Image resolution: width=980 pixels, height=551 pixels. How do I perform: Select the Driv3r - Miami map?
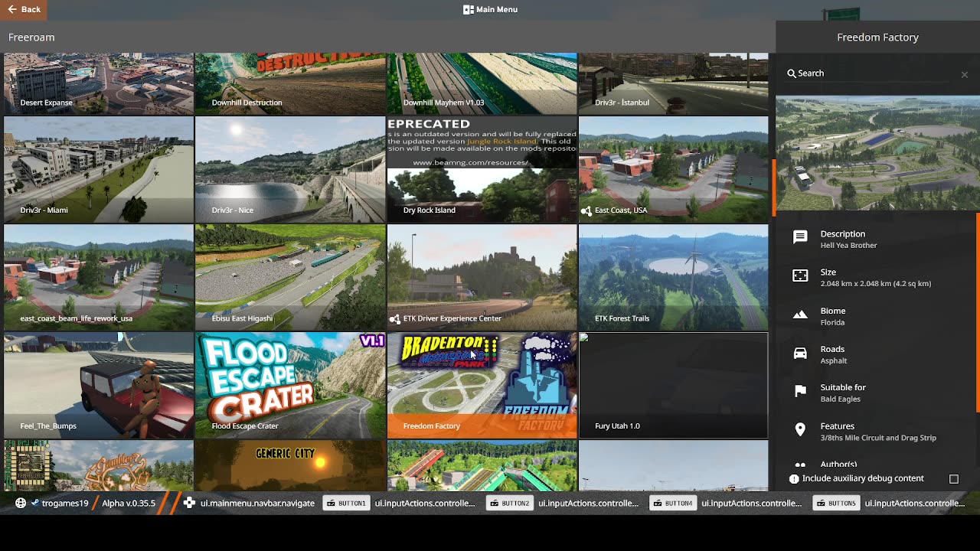point(99,169)
